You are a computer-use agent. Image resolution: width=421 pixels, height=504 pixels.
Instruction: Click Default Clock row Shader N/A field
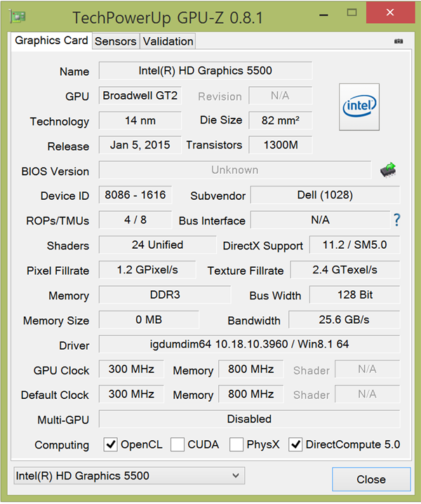pyautogui.click(x=367, y=394)
